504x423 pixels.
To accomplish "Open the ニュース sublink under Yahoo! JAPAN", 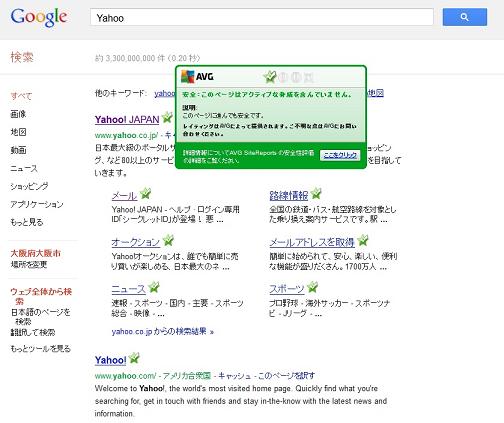I will [x=128, y=289].
